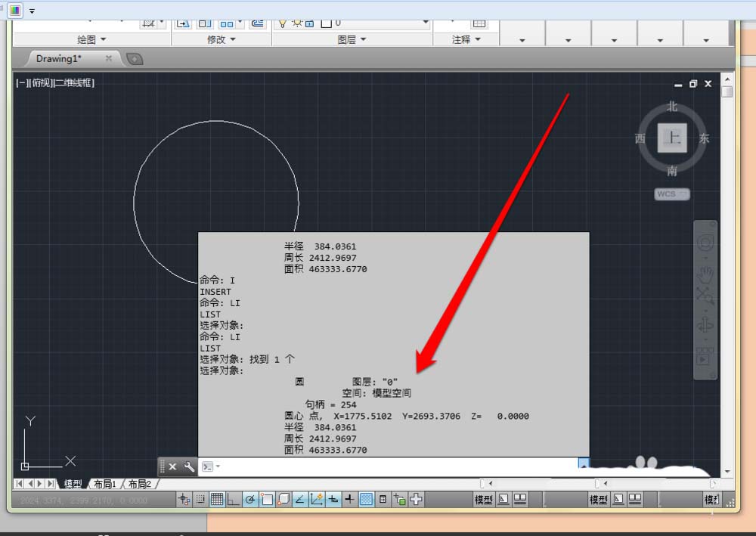Jump to last layout tab arrow
756x536 pixels.
tap(51, 484)
